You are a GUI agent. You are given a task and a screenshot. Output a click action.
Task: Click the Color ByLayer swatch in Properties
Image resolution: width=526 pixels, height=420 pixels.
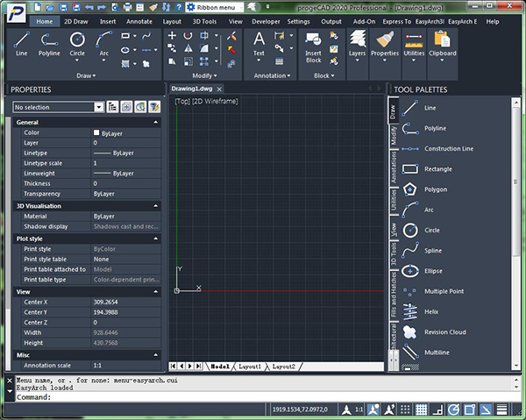click(x=96, y=132)
